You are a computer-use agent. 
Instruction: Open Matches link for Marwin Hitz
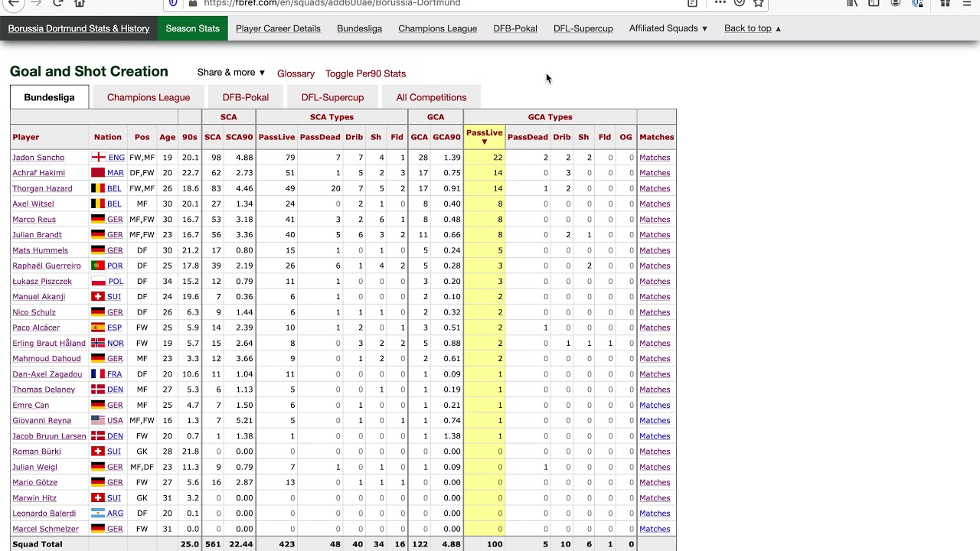coord(655,497)
